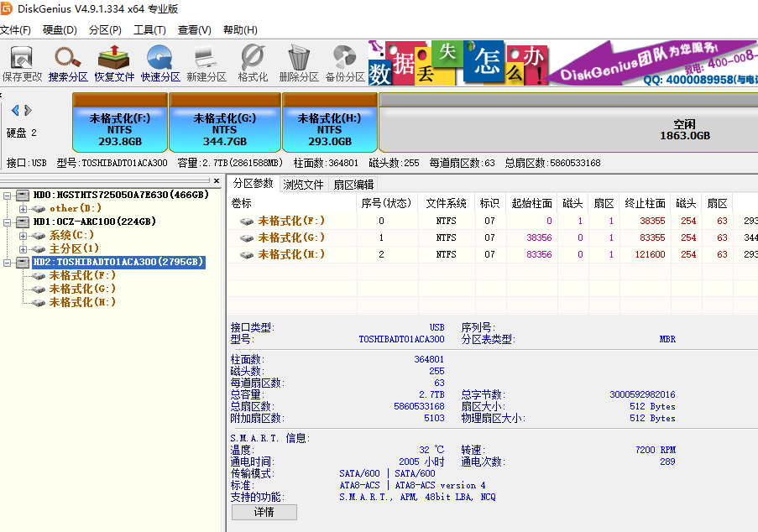Open Backup Partition (备份分区) tool
Image resolution: width=758 pixels, height=532 pixels.
(345, 63)
